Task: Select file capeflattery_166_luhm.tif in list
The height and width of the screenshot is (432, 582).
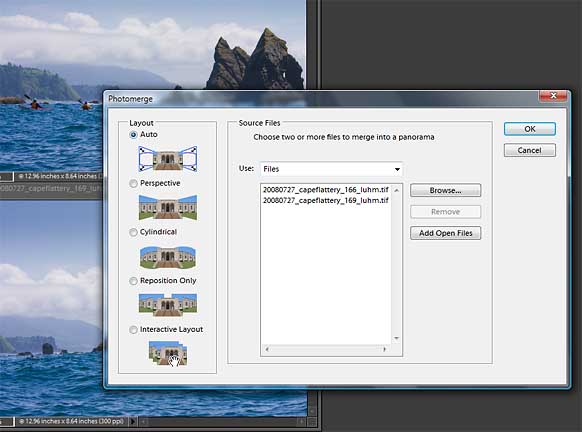Action: 326,190
